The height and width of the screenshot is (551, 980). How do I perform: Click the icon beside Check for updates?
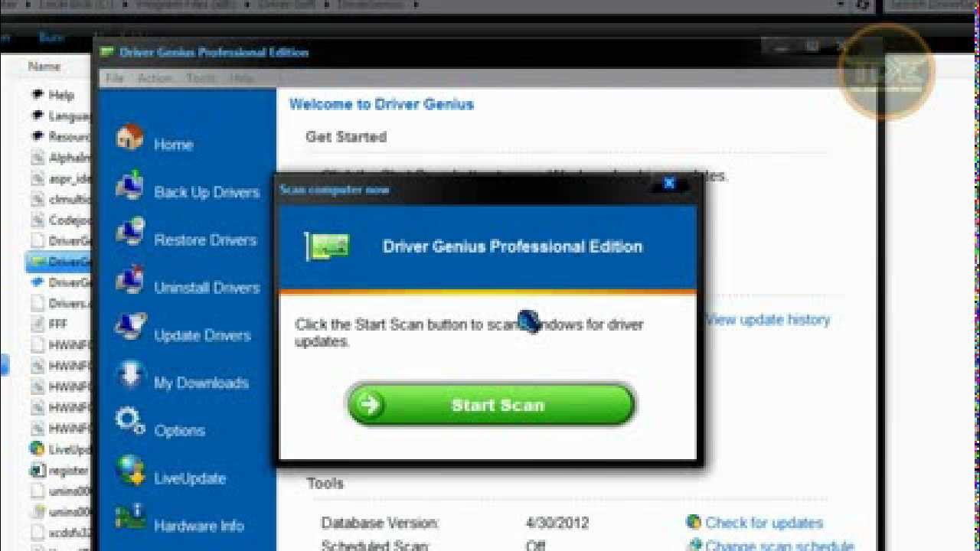click(x=694, y=523)
